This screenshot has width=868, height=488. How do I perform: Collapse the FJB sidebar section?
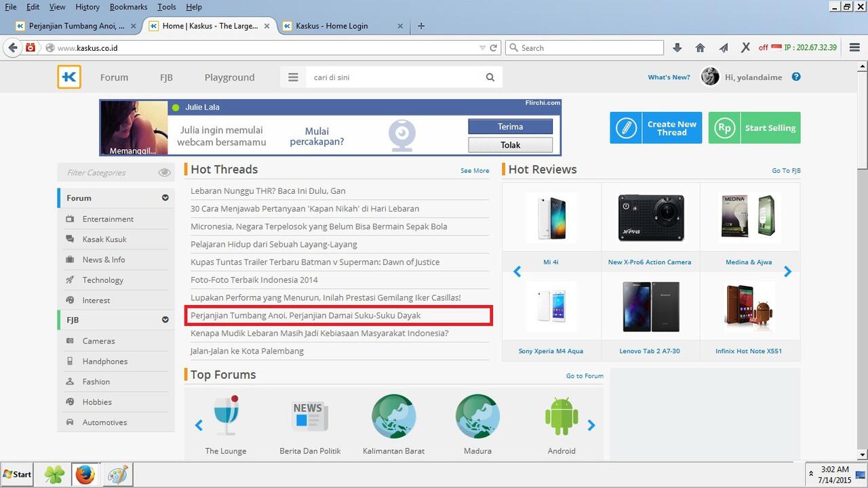(x=165, y=320)
